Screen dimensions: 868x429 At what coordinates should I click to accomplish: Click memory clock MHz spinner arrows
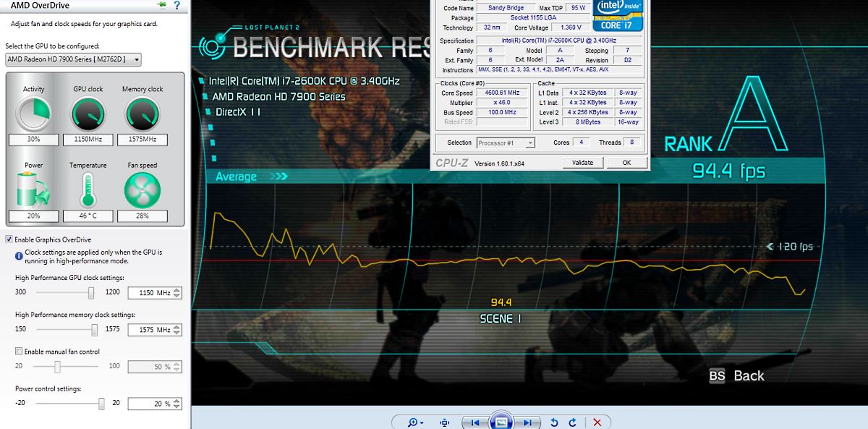177,330
